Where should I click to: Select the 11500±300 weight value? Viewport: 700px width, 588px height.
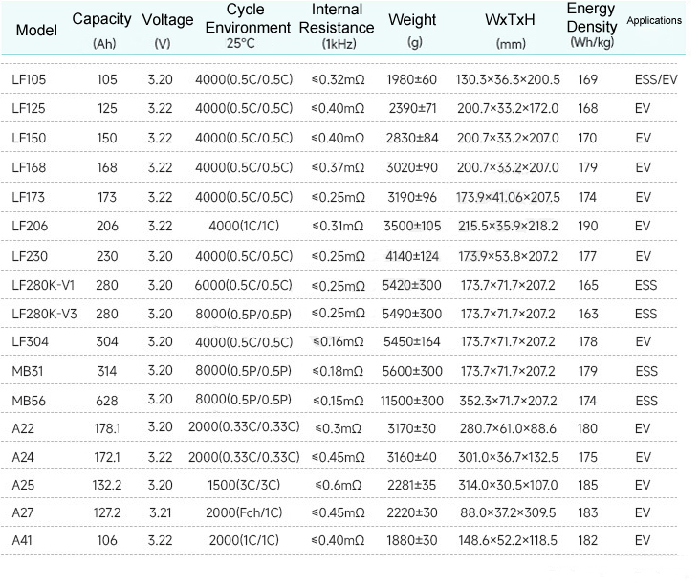[412, 400]
